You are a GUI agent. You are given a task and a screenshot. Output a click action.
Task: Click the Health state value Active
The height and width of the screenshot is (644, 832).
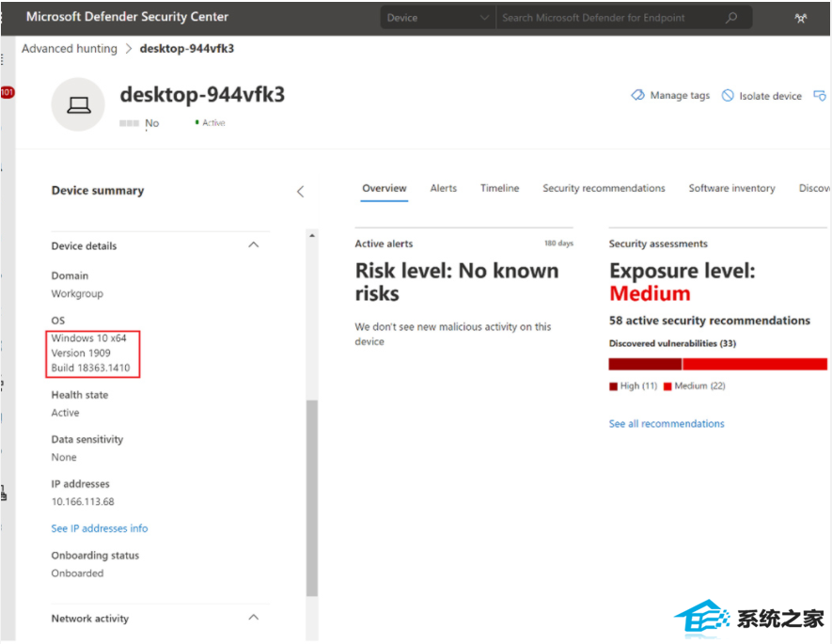click(65, 413)
